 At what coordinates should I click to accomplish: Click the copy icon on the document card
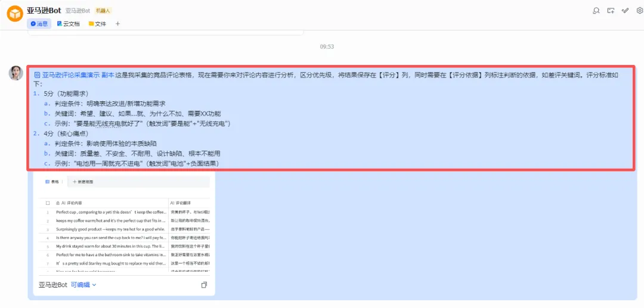pos(204,285)
